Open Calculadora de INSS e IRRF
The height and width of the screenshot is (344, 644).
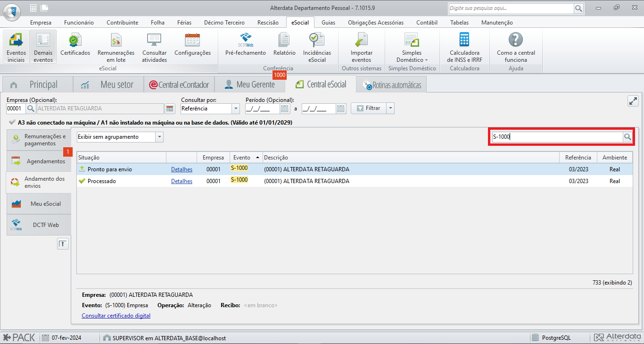pyautogui.click(x=464, y=47)
